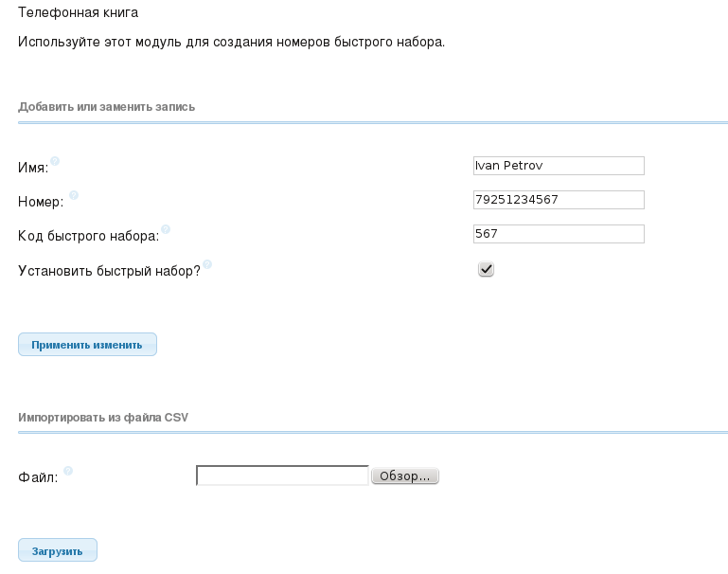Click the help icon beside Номер
This screenshot has width=728, height=574.
(74, 195)
